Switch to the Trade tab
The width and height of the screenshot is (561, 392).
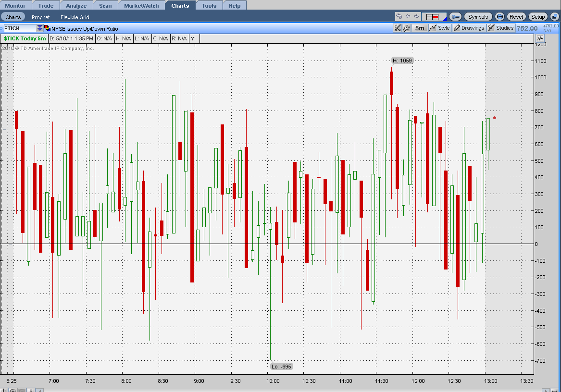click(x=46, y=6)
